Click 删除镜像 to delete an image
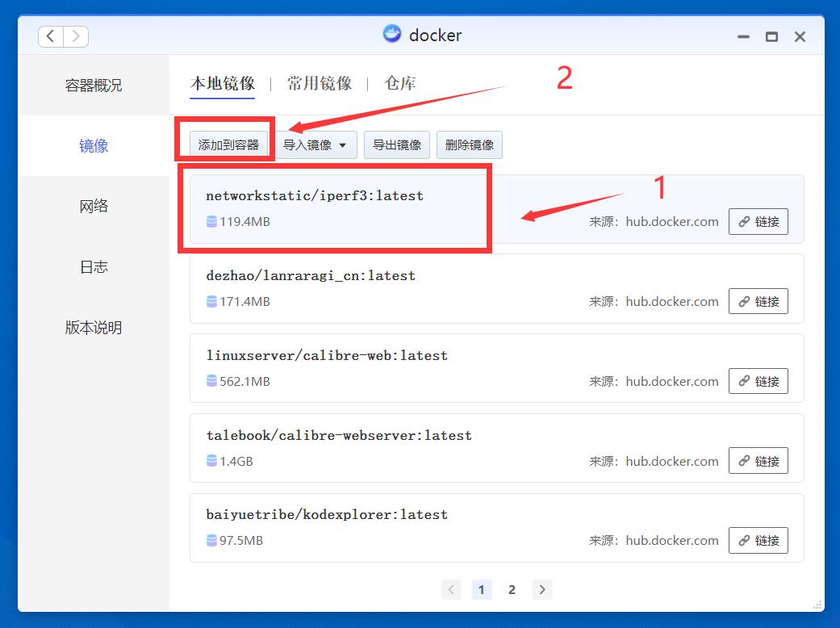 469,144
